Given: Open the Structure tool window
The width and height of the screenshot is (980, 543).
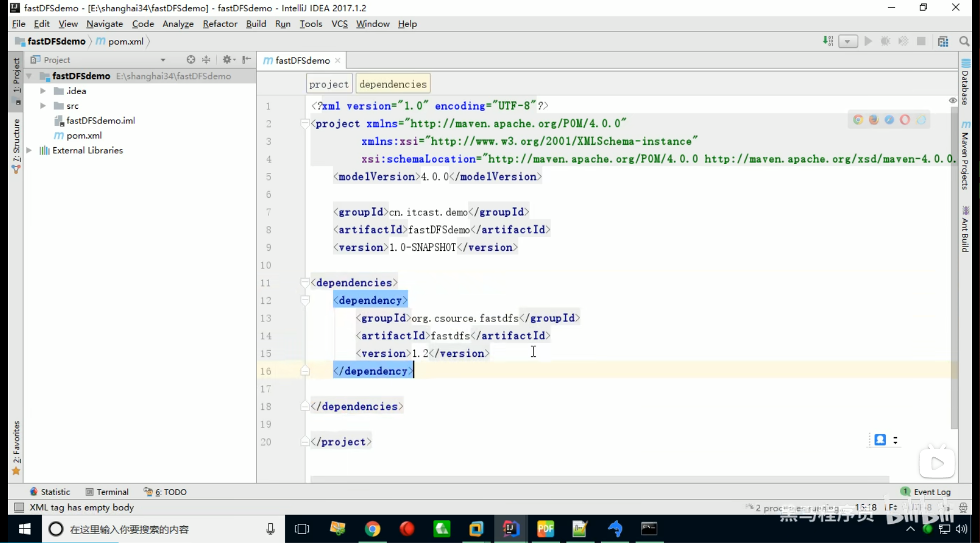Looking at the screenshot, I should [16, 145].
